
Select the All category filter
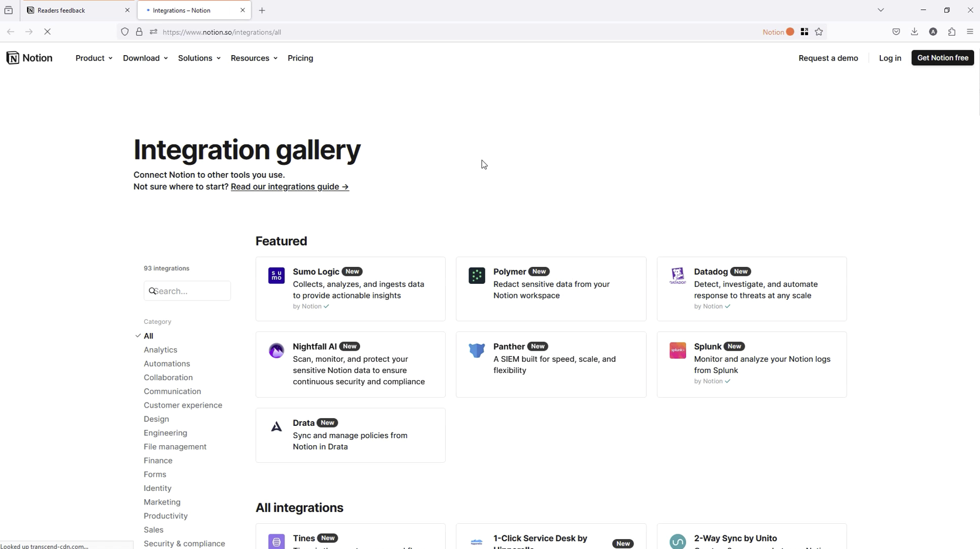click(148, 336)
